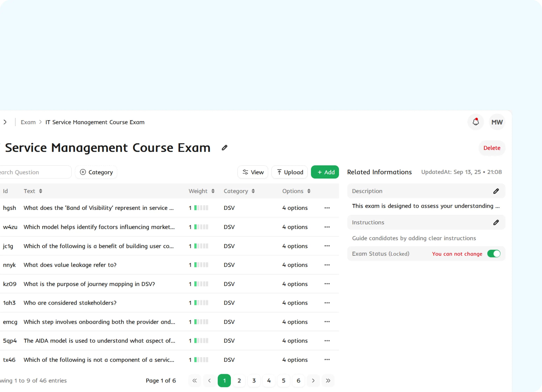Open the View settings menu

coord(253,172)
